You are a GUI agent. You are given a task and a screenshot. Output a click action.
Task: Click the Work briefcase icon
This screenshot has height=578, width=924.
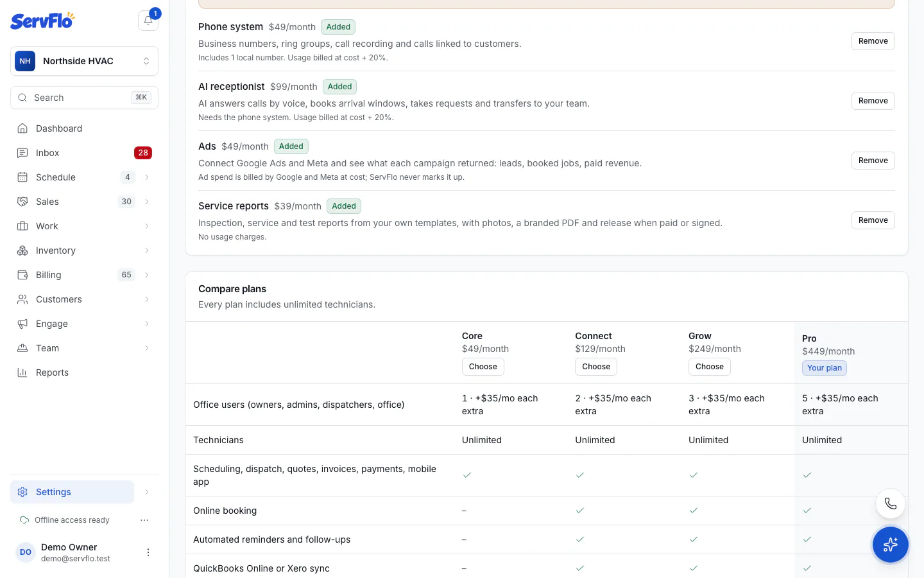[x=22, y=226]
